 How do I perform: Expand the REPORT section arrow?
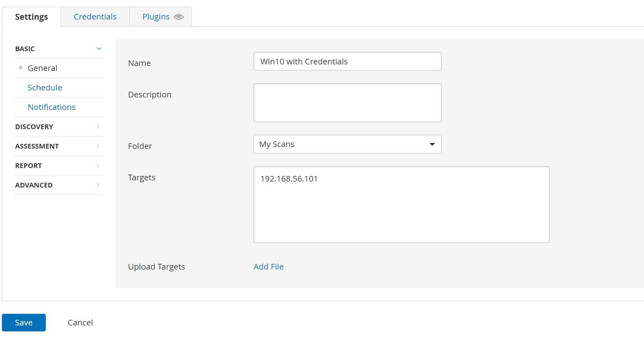coord(98,166)
